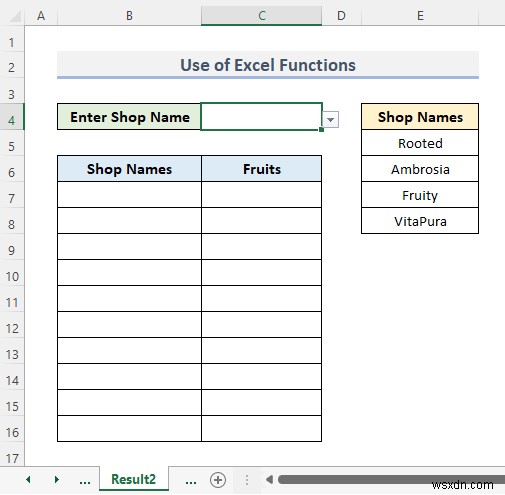This screenshot has width=505, height=495.
Task: Select 'Shop Names' header in column B
Action: pyautogui.click(x=129, y=169)
